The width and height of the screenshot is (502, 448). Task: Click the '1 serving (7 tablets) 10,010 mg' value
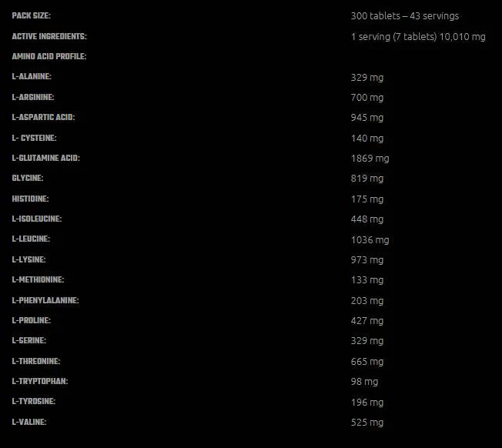[x=418, y=36]
